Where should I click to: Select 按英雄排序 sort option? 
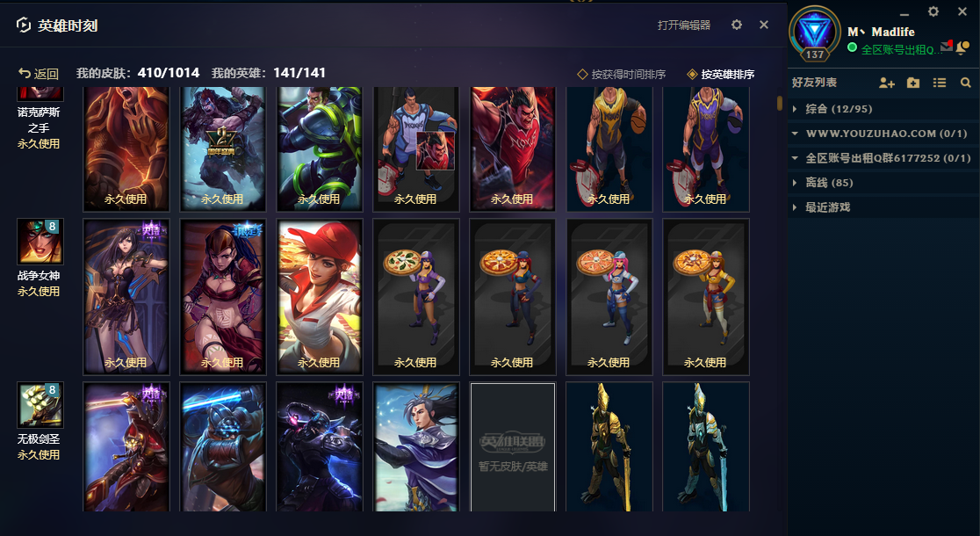(721, 75)
